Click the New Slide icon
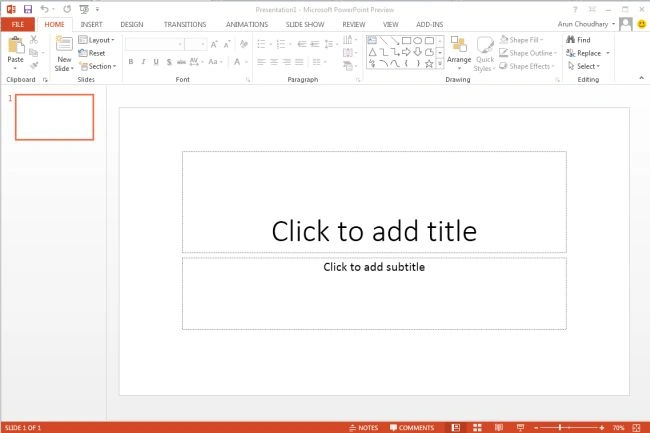Image resolution: width=650 pixels, height=433 pixels. point(64,44)
